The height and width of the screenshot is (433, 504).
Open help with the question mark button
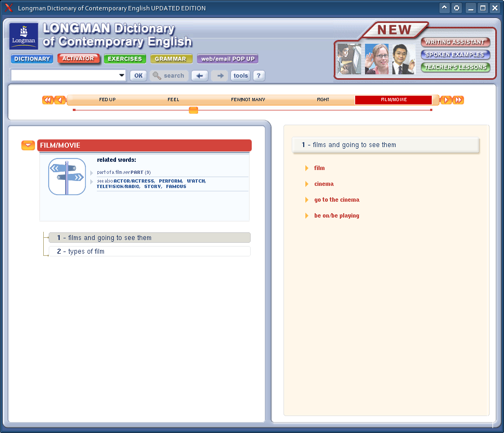[x=259, y=76]
